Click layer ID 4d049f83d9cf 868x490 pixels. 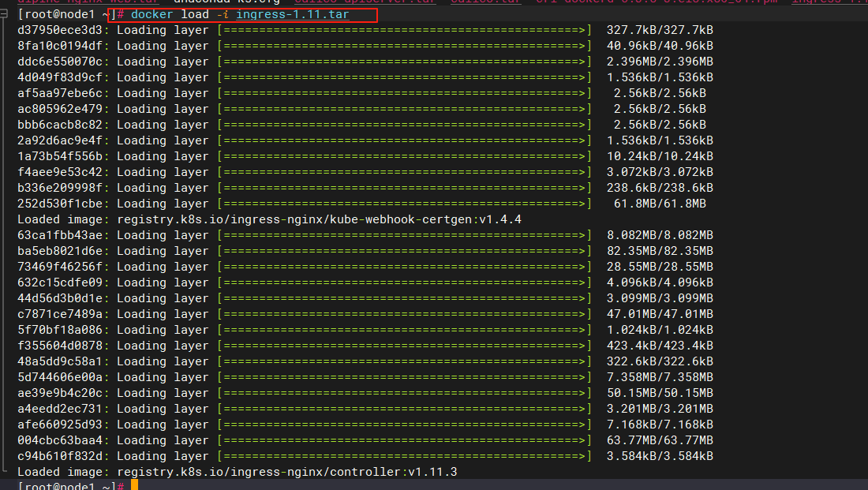60,77
